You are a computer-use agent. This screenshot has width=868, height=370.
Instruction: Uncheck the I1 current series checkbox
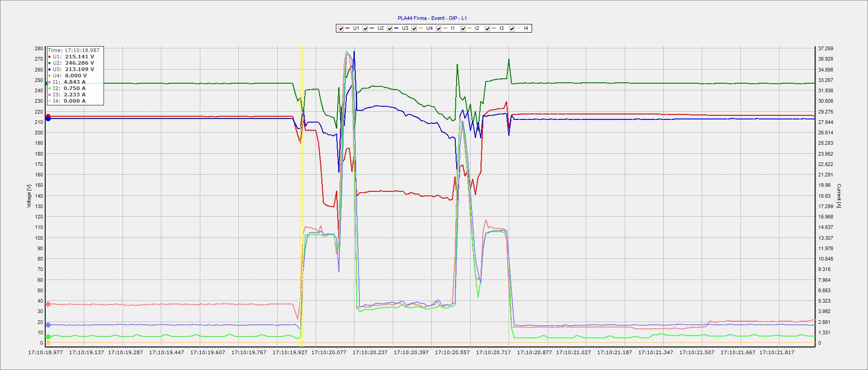coord(439,28)
